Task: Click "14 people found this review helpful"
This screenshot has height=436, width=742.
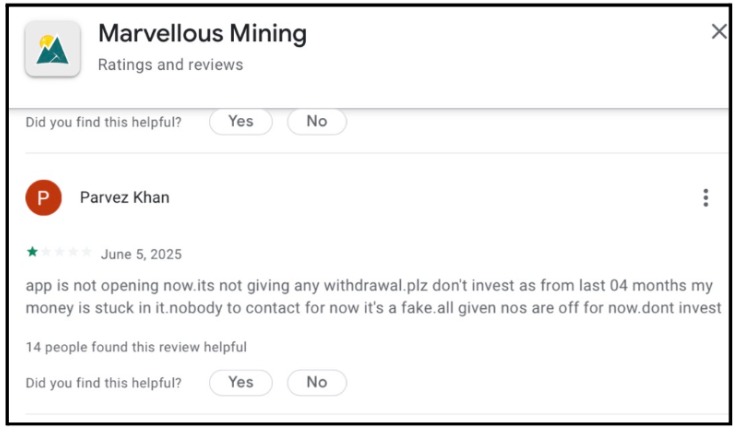Action: click(x=136, y=347)
